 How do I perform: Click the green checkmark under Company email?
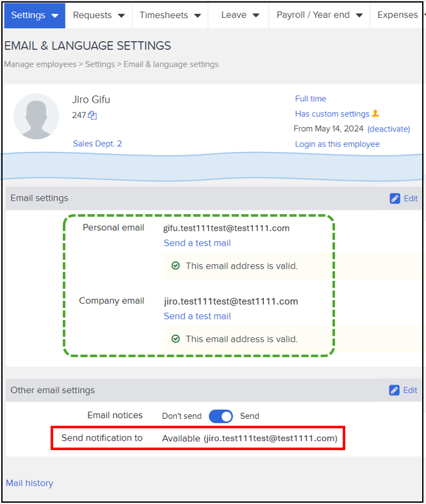pyautogui.click(x=176, y=339)
